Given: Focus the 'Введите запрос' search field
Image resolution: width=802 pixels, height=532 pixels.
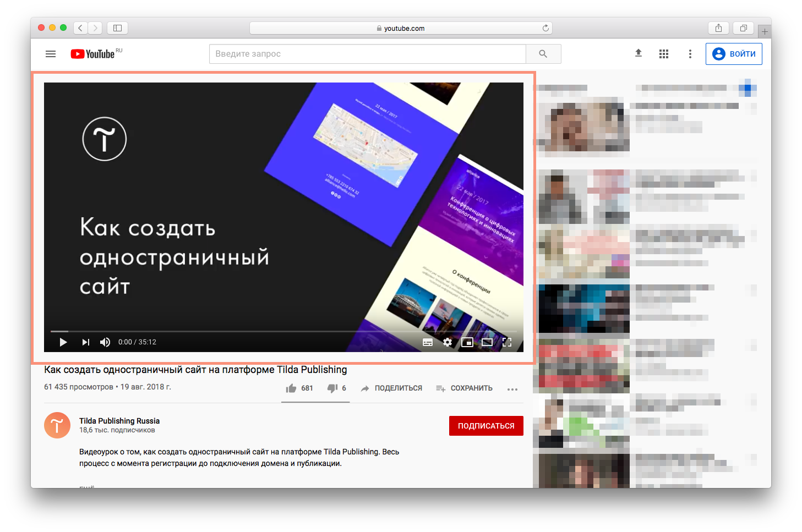Looking at the screenshot, I should (x=367, y=54).
